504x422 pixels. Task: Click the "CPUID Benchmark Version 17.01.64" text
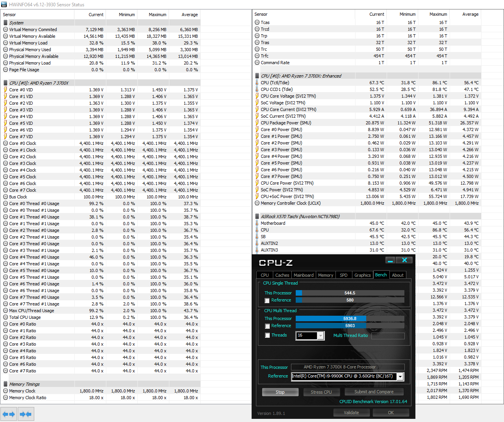(x=373, y=402)
